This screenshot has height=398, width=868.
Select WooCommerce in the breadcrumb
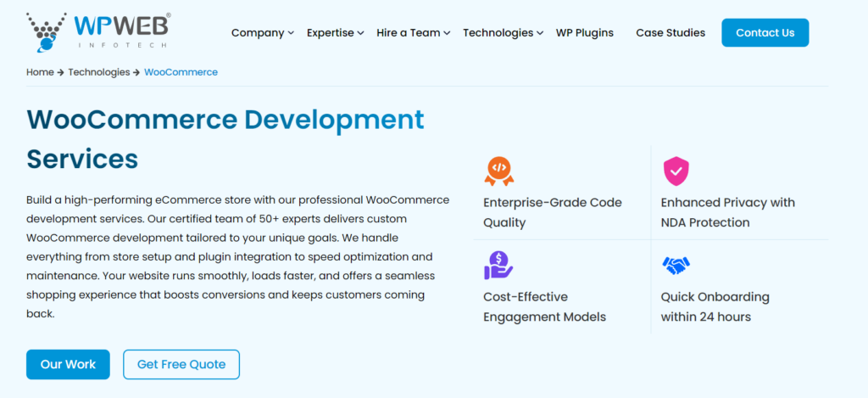click(x=181, y=72)
